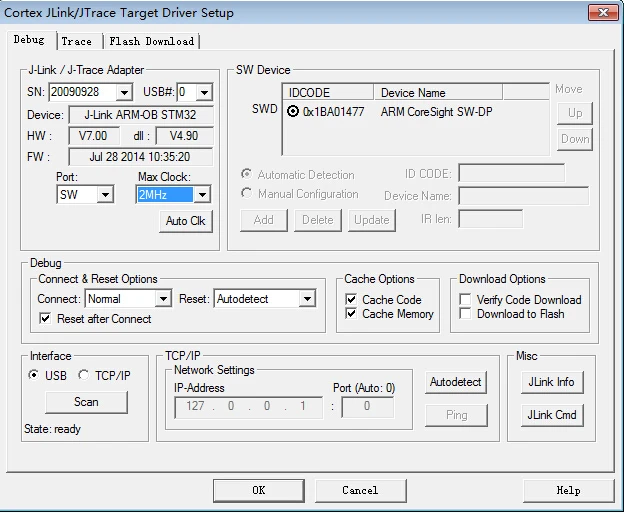The image size is (624, 514).
Task: Move device Up button
Action: pos(575,113)
